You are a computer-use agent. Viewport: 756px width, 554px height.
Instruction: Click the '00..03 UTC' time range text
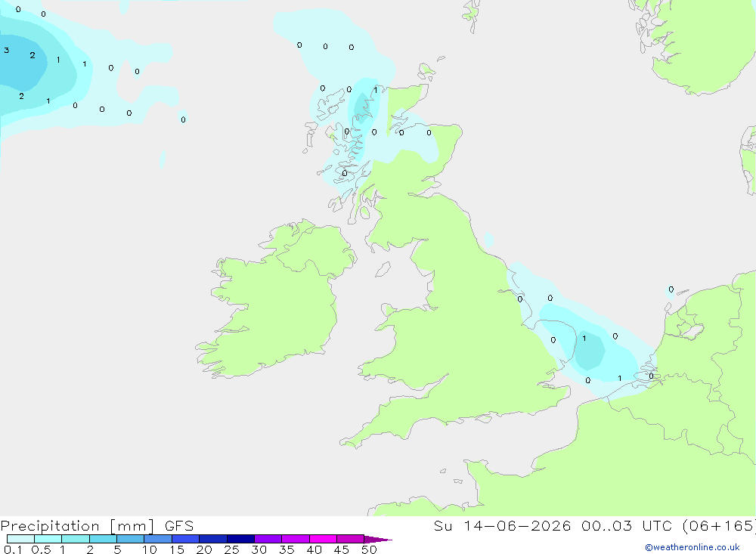[x=627, y=525]
